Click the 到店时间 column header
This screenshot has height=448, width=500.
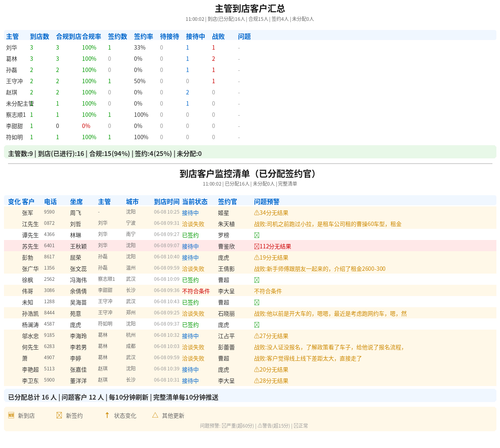point(167,202)
